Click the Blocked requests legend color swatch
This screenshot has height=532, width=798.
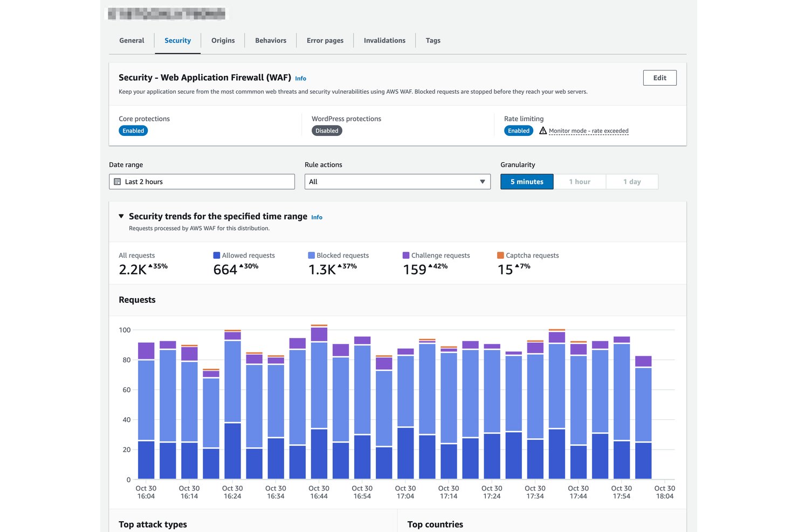coord(311,255)
